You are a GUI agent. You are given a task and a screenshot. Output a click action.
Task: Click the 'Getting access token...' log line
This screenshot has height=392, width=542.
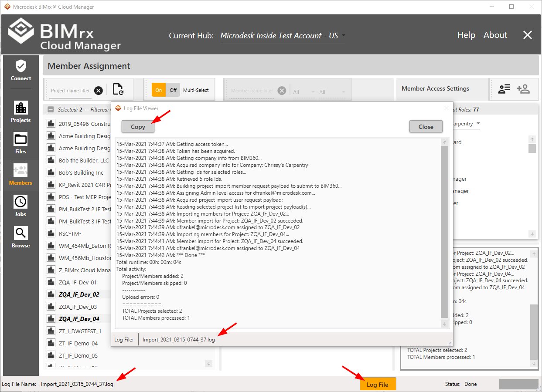coord(172,144)
